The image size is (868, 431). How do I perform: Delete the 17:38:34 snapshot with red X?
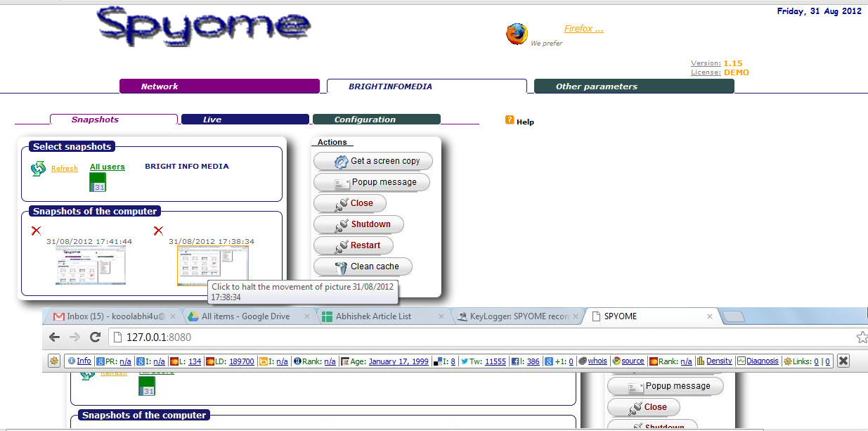coord(158,231)
